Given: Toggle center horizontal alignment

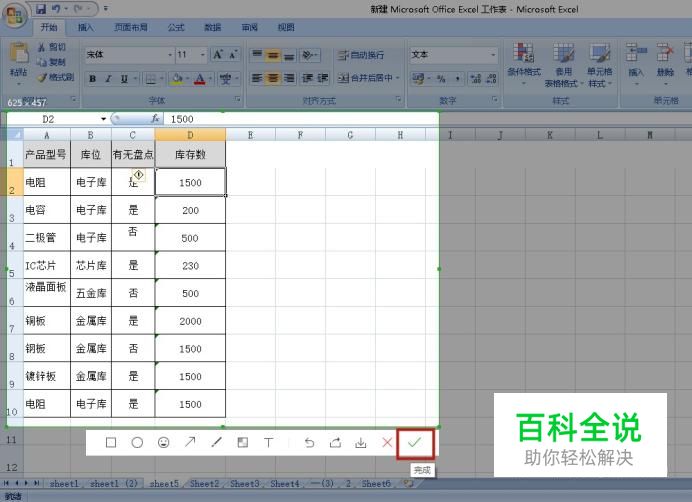Looking at the screenshot, I should [273, 78].
